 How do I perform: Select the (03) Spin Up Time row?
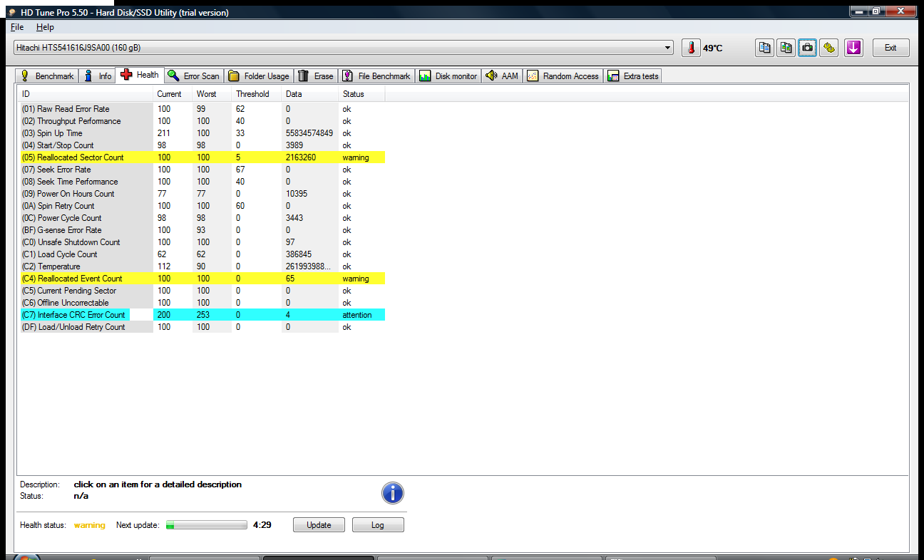202,133
